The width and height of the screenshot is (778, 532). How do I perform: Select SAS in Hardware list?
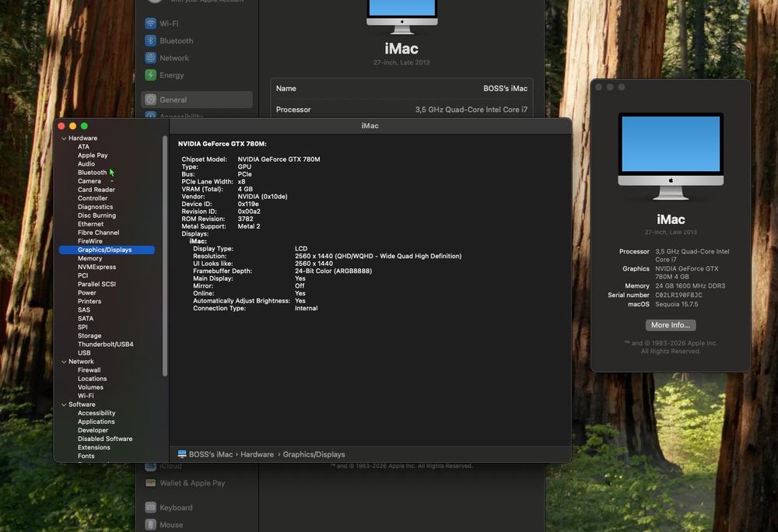(84, 310)
